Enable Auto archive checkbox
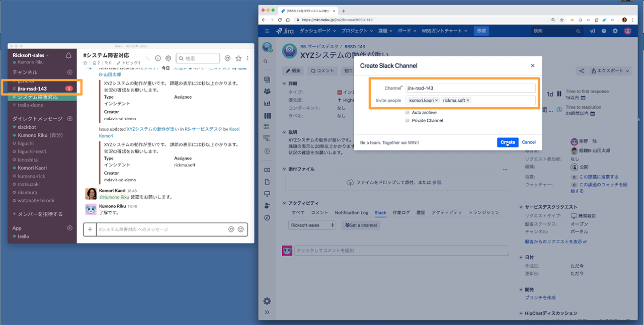The image size is (644, 325). click(x=408, y=113)
